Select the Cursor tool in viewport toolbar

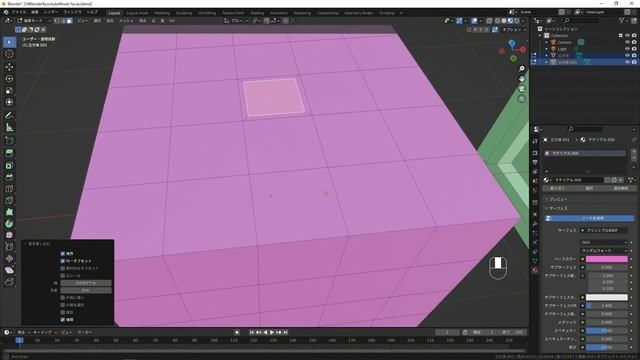pos(9,54)
